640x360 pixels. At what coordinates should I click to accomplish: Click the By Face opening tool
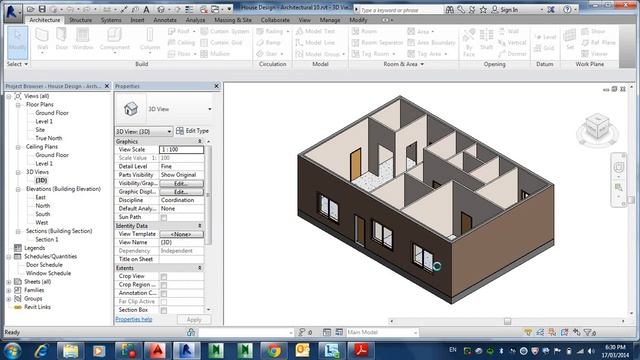pyautogui.click(x=469, y=42)
